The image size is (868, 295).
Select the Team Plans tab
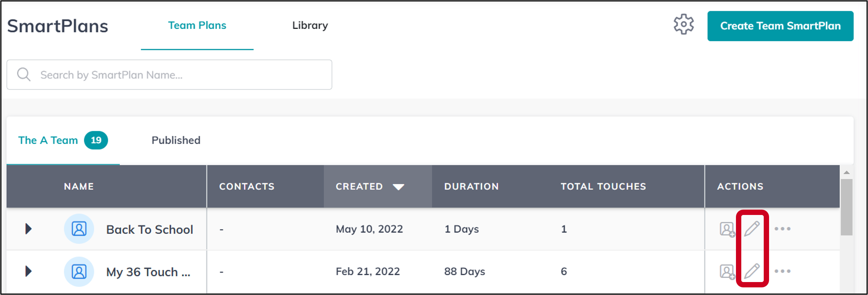(x=197, y=26)
